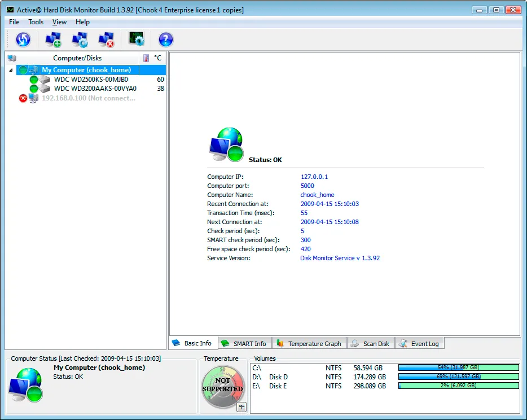Image resolution: width=527 pixels, height=420 pixels.
Task: Collapse the My Computer tree node
Action: coord(12,70)
